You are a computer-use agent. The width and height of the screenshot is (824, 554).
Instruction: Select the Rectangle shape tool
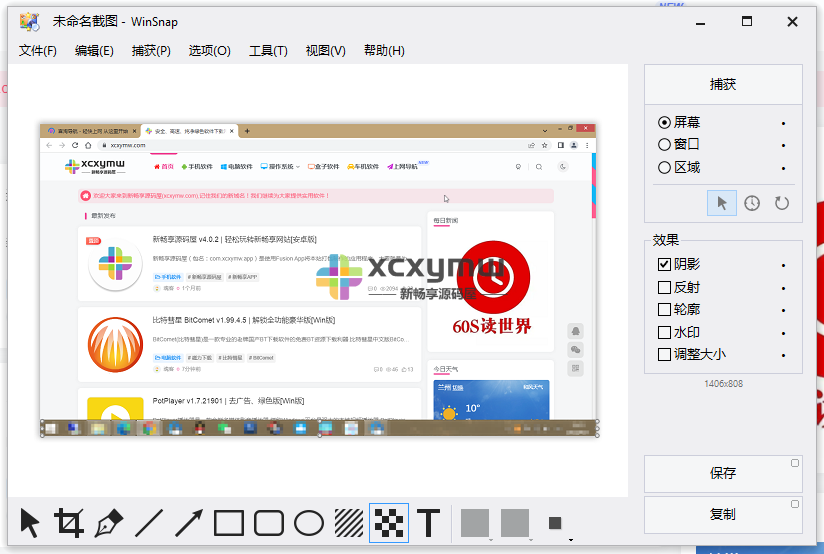(x=229, y=523)
